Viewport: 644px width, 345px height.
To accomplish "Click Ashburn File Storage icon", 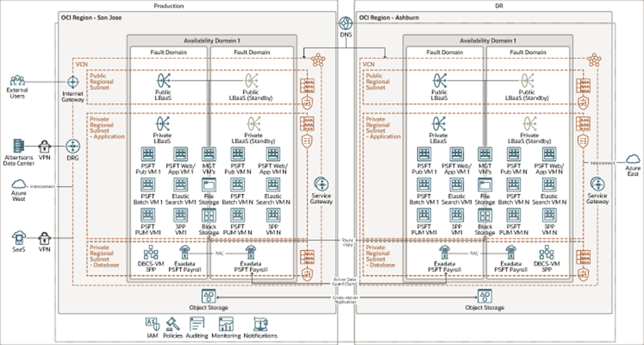I will point(485,185).
